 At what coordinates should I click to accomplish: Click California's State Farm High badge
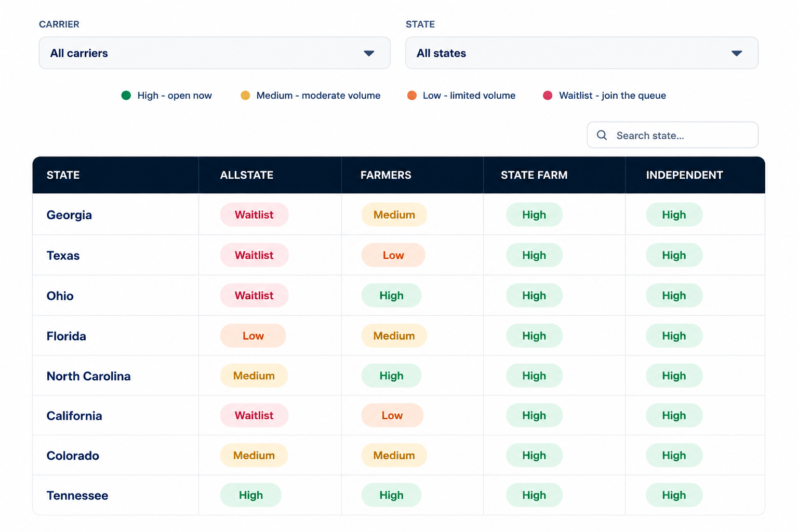tap(534, 415)
